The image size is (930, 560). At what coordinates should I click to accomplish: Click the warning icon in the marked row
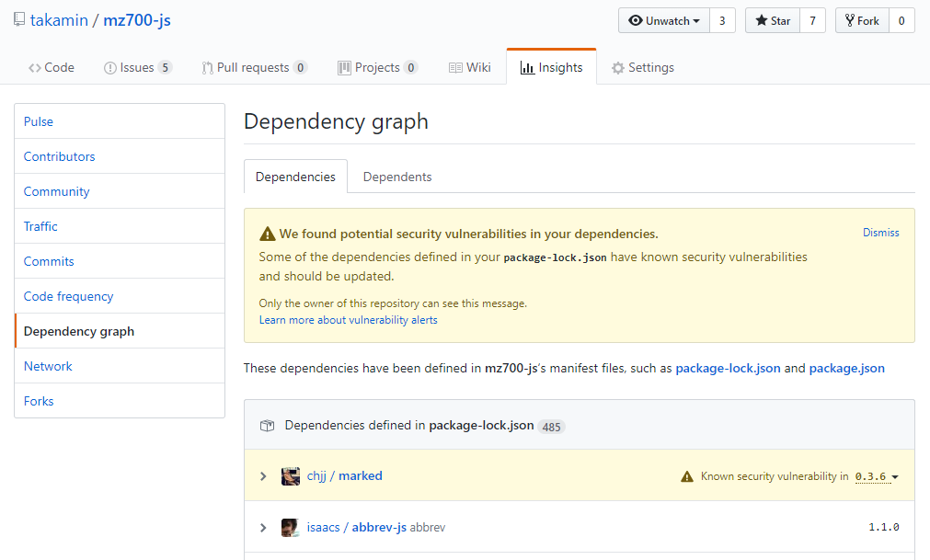pyautogui.click(x=687, y=476)
